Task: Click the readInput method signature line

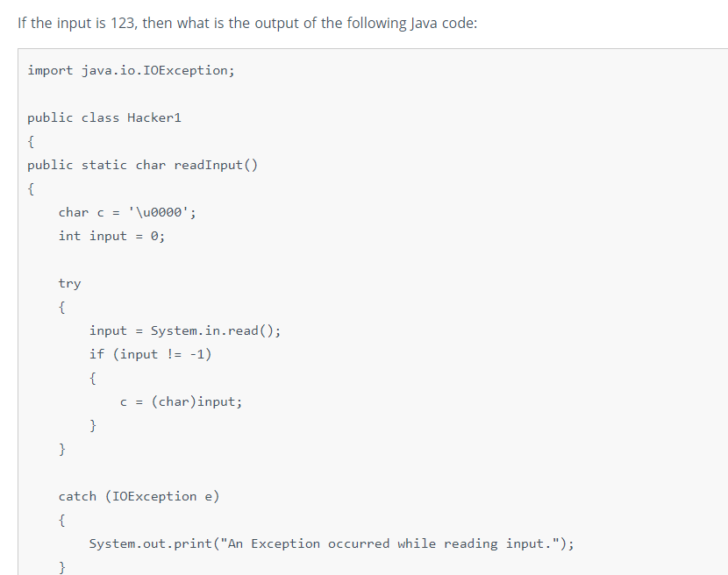Action: 142,165
